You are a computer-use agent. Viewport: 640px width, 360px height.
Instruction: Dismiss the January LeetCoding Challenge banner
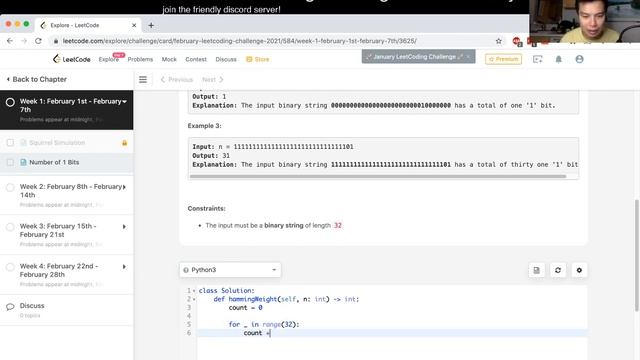pyautogui.click(x=468, y=57)
